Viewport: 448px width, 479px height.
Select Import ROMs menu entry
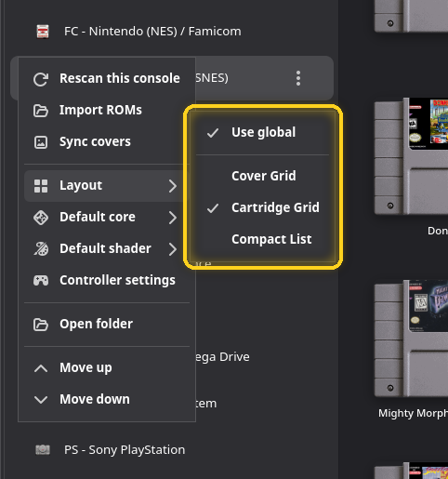click(x=107, y=111)
